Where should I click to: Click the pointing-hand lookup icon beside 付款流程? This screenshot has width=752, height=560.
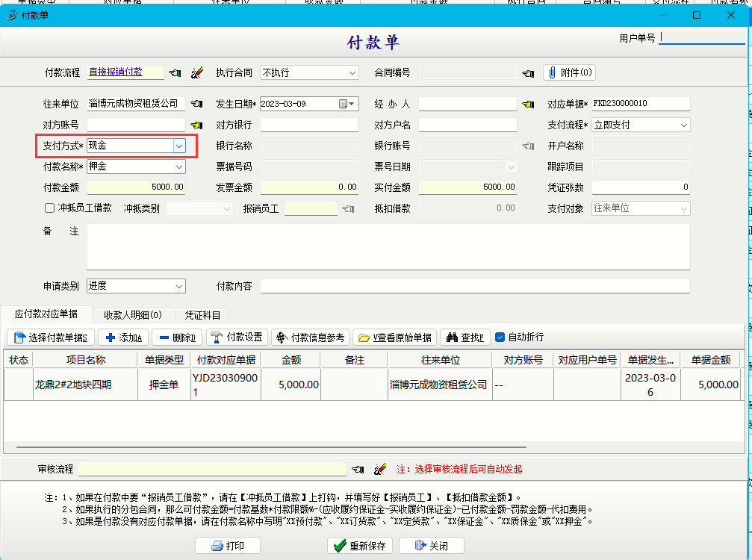(x=175, y=72)
